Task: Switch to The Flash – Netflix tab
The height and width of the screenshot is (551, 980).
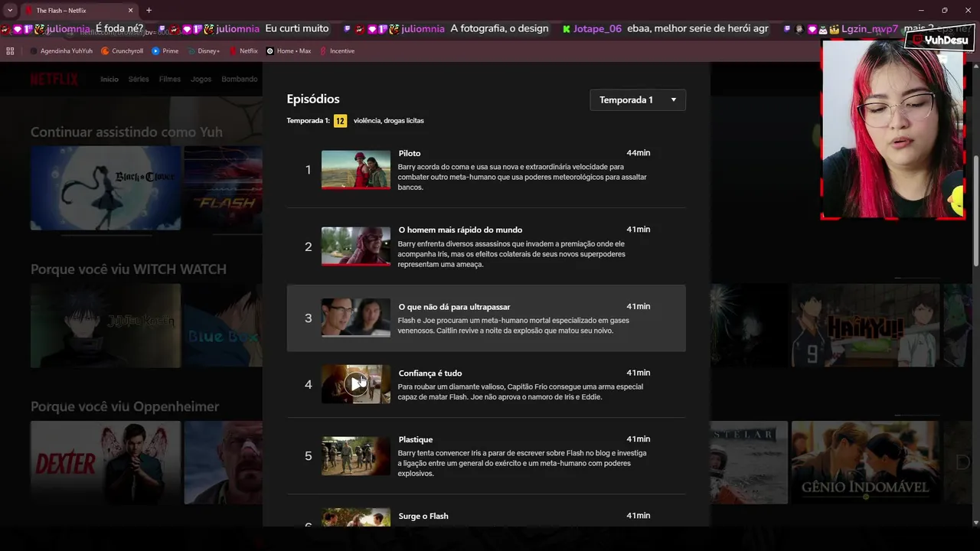Action: pos(74,11)
